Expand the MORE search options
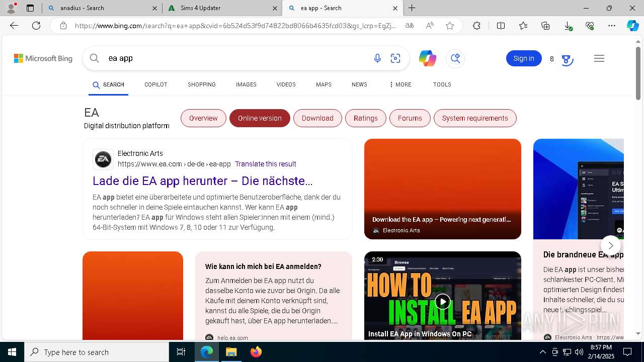 400,84
